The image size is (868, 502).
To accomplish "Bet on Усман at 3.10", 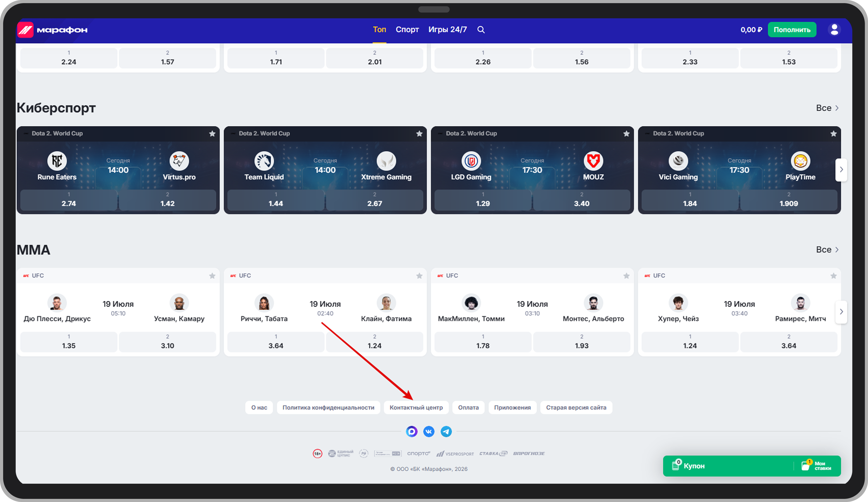I will coord(167,342).
